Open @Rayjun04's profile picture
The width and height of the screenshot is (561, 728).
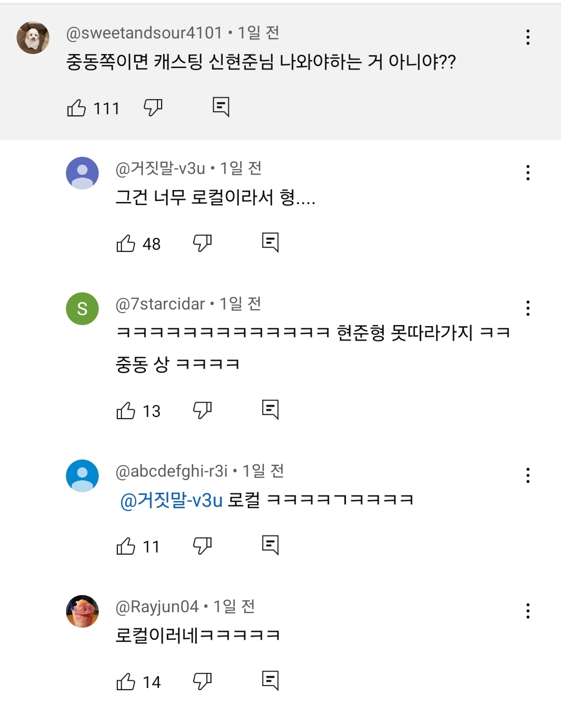click(x=82, y=611)
